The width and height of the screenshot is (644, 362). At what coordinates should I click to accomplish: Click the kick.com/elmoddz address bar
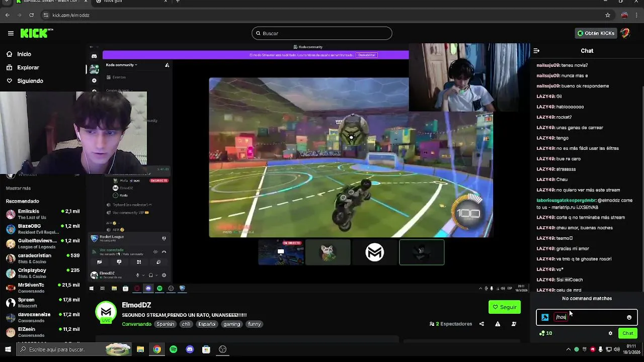click(322, 15)
